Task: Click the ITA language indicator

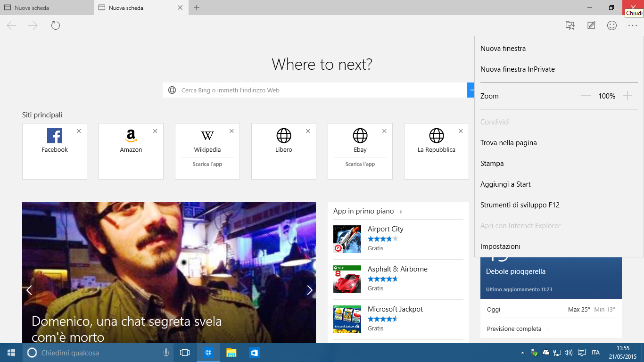Action: [595, 353]
